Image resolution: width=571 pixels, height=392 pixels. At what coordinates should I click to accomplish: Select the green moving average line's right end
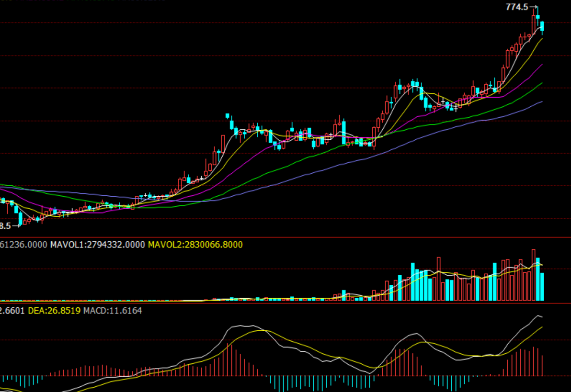(x=542, y=83)
